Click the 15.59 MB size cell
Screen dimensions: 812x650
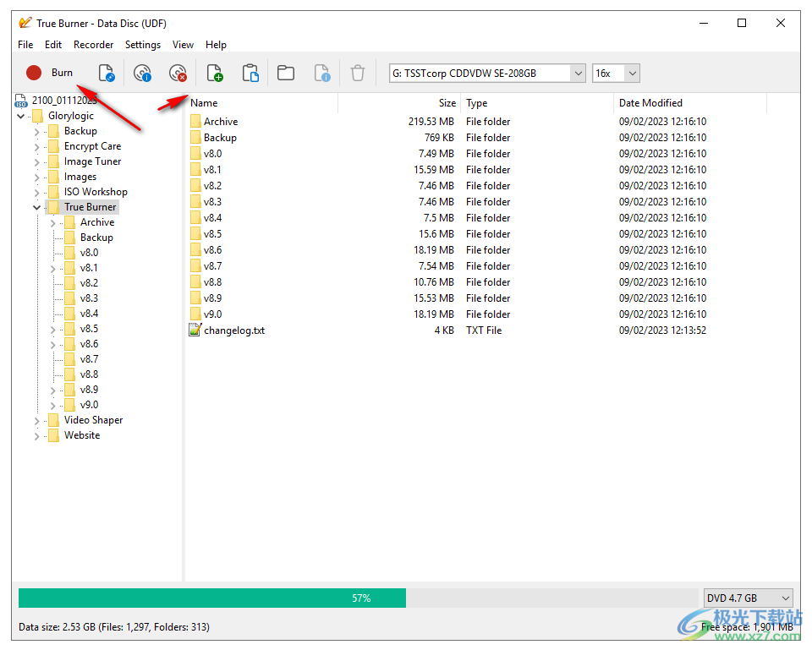(433, 170)
